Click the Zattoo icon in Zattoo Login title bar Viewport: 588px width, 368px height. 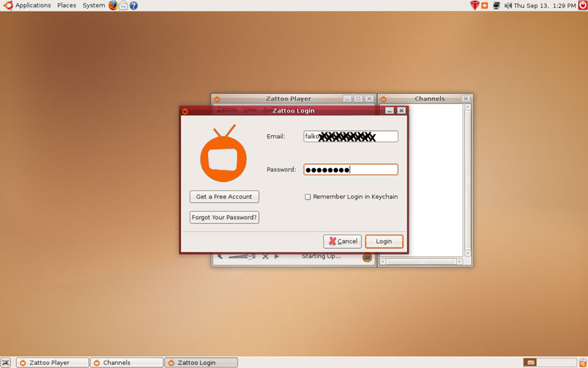(185, 111)
